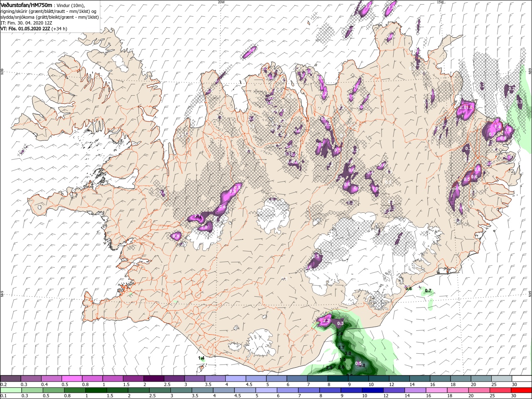The width and height of the screenshot is (532, 399).
Task: Click the '20W' longitude label on top edge
Action: coord(221,2)
